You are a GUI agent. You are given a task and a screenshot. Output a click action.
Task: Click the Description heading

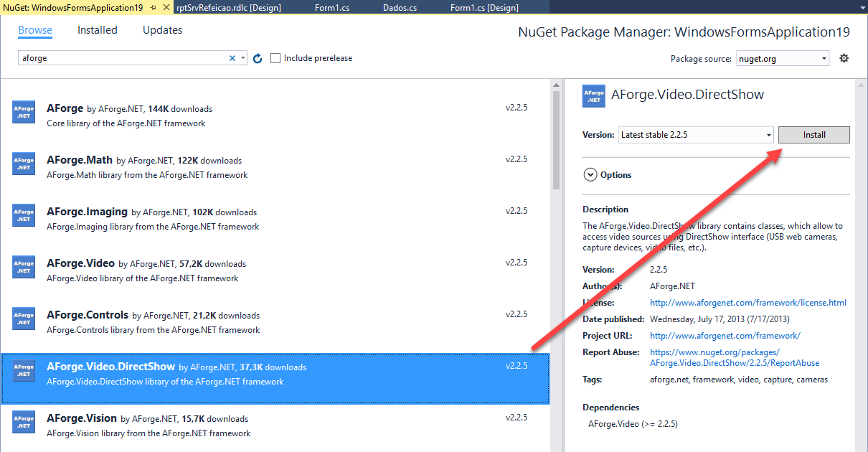605,209
